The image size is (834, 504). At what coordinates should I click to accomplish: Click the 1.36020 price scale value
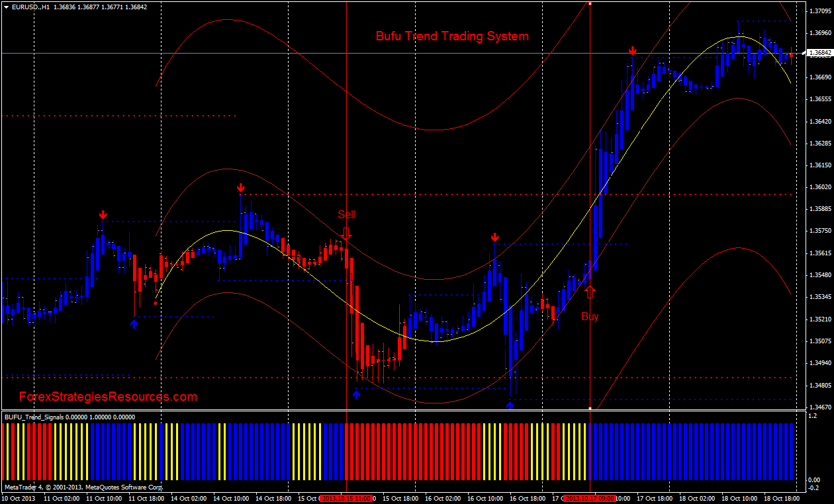pyautogui.click(x=820, y=187)
